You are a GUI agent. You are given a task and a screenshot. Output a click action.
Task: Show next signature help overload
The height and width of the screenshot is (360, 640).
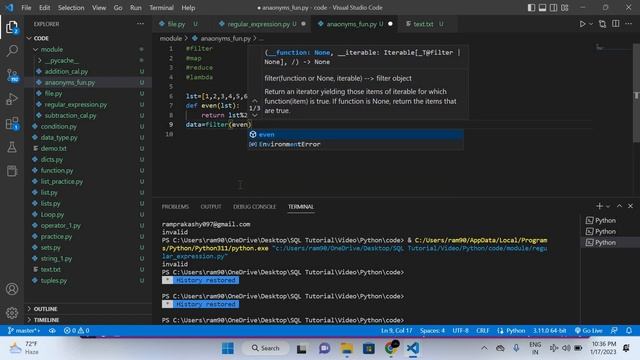coord(255,116)
